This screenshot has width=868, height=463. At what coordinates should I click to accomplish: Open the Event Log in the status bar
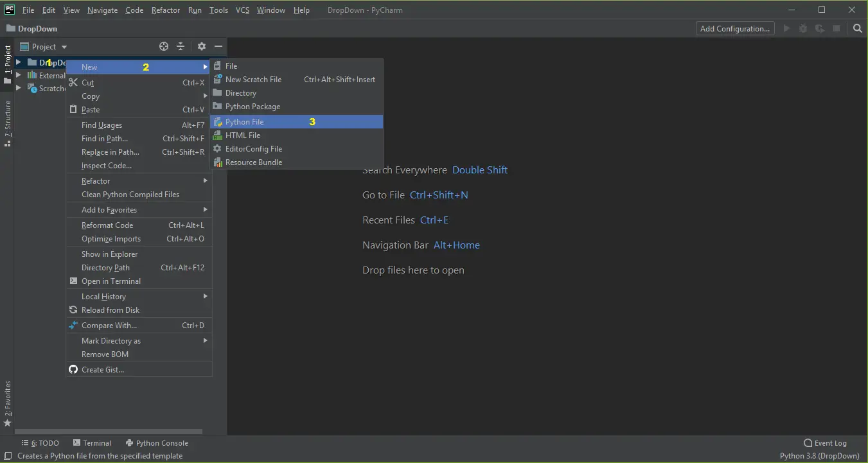point(826,442)
